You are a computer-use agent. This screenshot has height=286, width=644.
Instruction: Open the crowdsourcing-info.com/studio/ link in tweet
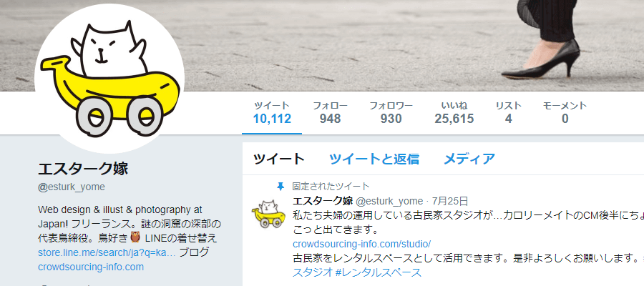point(361,244)
